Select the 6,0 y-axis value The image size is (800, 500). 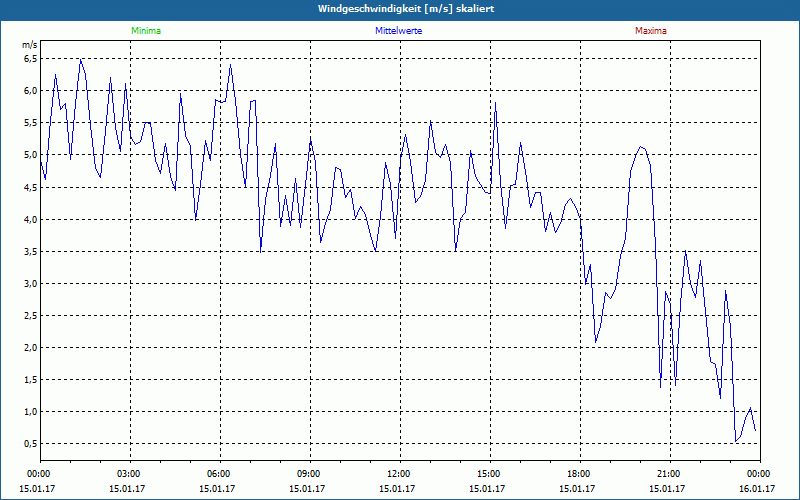point(31,91)
